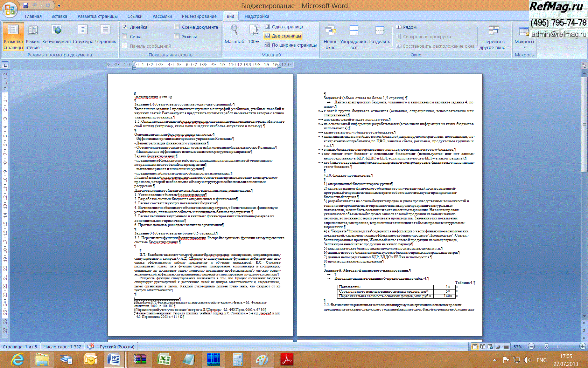Image resolution: width=588 pixels, height=368 pixels.
Task: Expand Quick Access Toolbar customize arrow
Action: (59, 5)
